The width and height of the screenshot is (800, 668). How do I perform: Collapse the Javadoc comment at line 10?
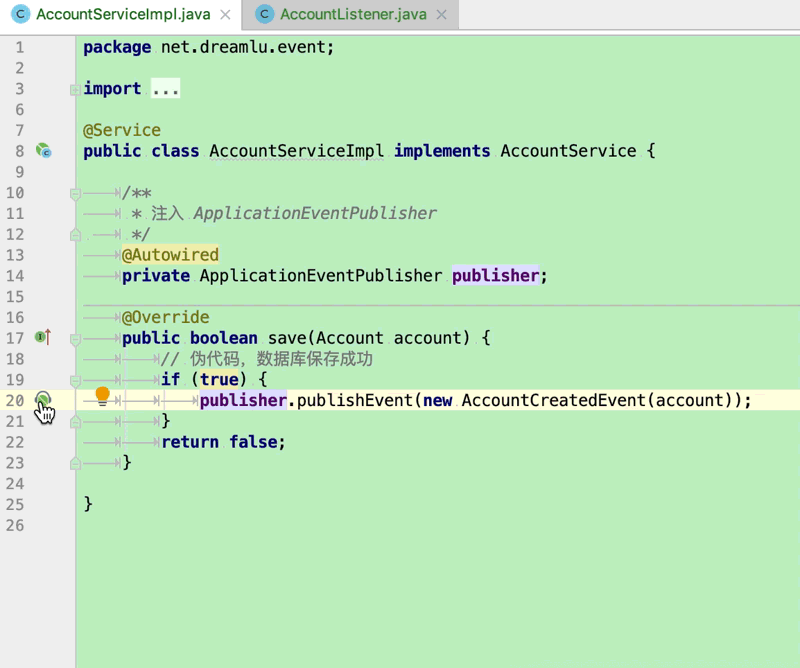(x=75, y=193)
